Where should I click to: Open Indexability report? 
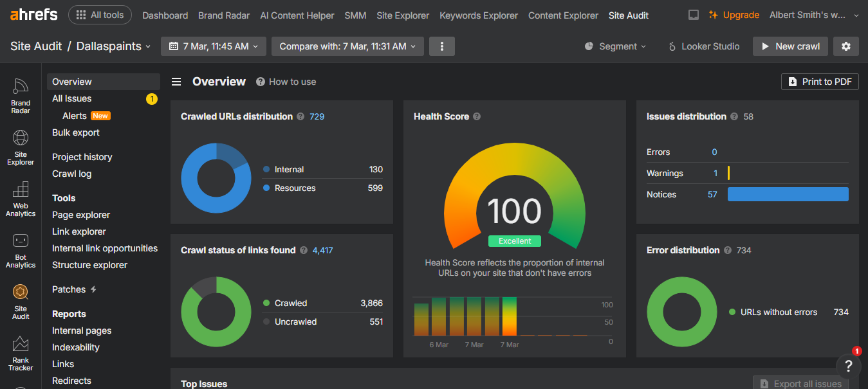click(x=76, y=347)
